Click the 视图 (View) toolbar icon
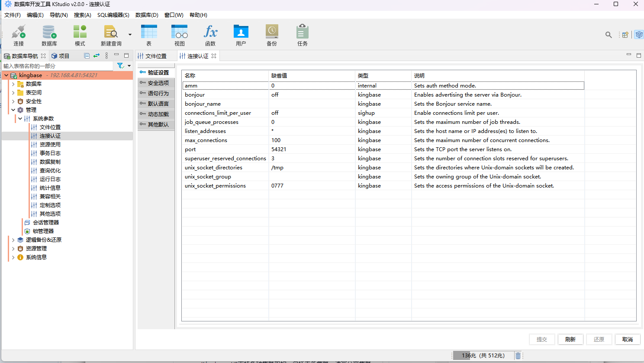 (179, 32)
